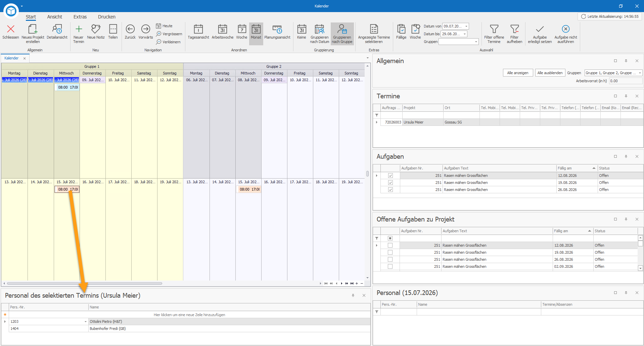Check Offene Aufgaben row dated 02.09.2026
This screenshot has width=644, height=346.
[x=390, y=266]
